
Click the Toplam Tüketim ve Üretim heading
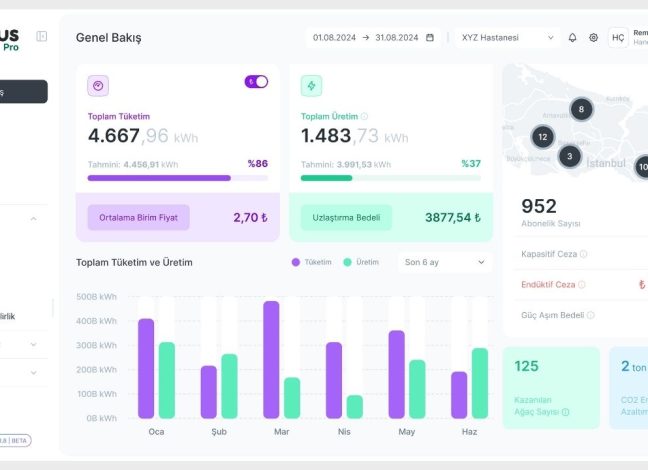coord(134,262)
